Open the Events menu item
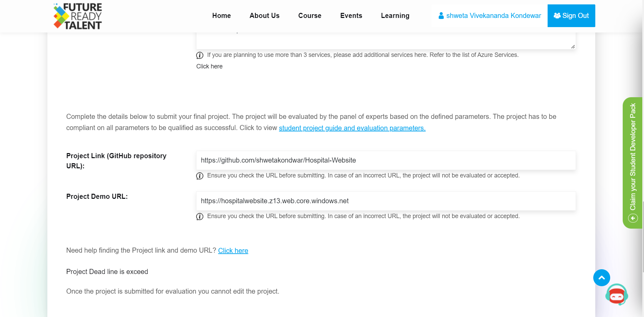 351,16
